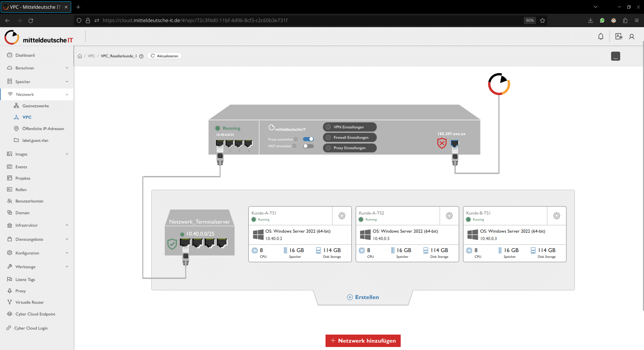The width and height of the screenshot is (644, 350).
Task: Open browser extensions puzzle icon
Action: click(625, 20)
